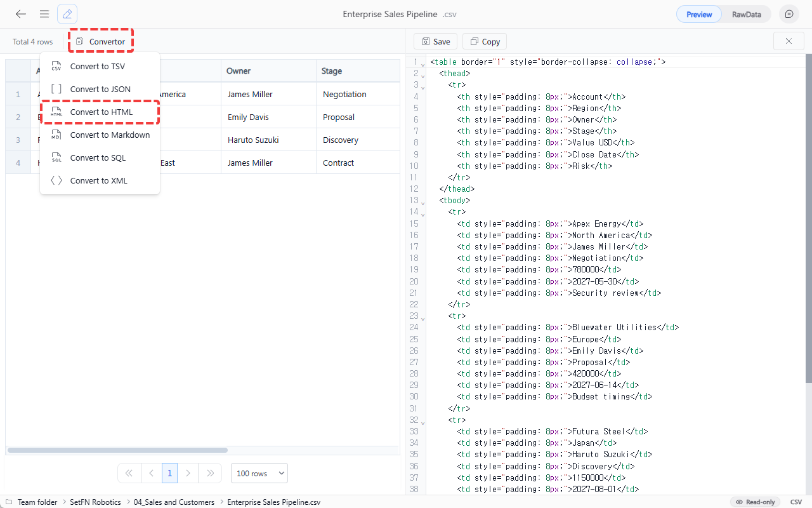Image resolution: width=812 pixels, height=508 pixels.
Task: Click the Stage column header
Action: tap(358, 71)
